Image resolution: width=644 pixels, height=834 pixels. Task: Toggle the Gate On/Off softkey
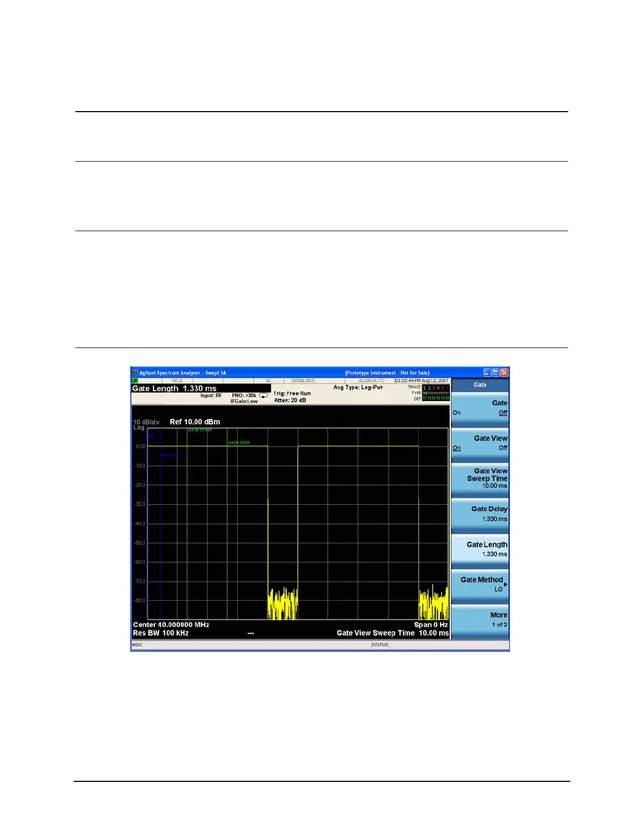tap(480, 408)
